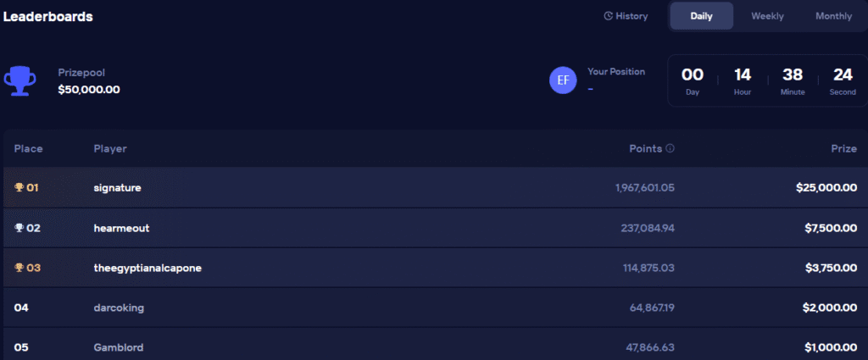Image resolution: width=868 pixels, height=360 pixels.
Task: Click player darcoking's name
Action: coord(119,307)
